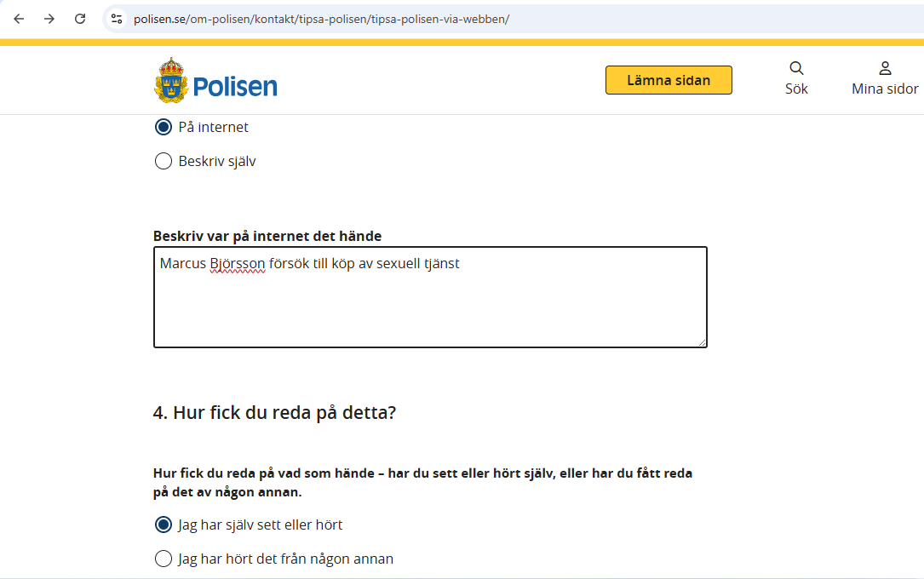This screenshot has height=579, width=924.
Task: Select the 'På internet' radio option
Action: tap(164, 127)
